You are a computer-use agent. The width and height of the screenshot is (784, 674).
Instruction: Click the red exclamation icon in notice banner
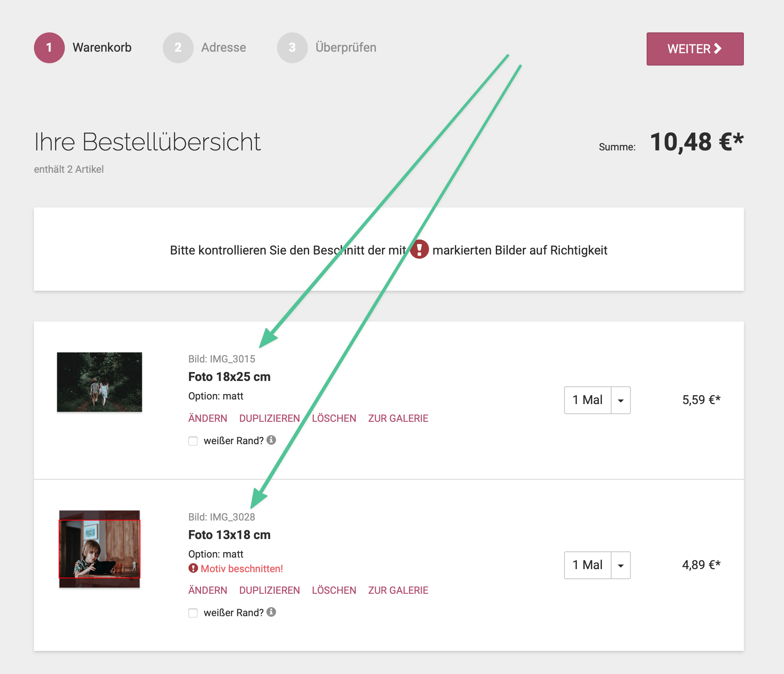coord(419,249)
